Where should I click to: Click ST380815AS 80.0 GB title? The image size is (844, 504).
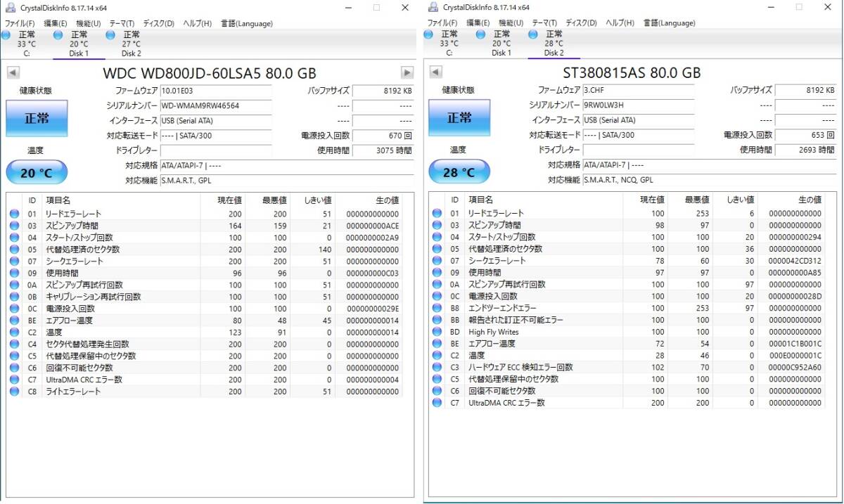coord(632,73)
